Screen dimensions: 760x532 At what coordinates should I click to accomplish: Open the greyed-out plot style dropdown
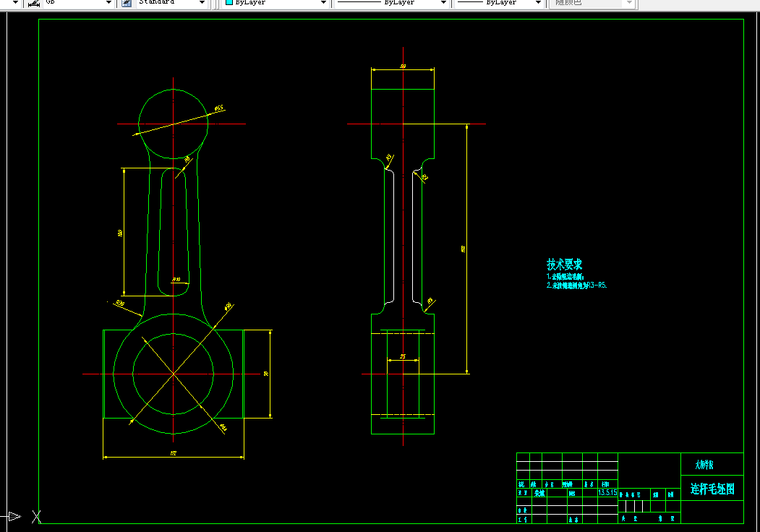coord(629,3)
